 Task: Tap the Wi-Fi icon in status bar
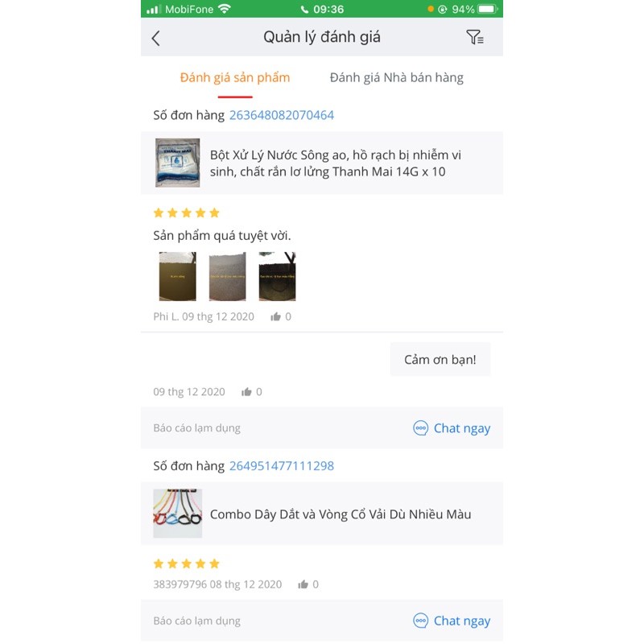coord(225,9)
